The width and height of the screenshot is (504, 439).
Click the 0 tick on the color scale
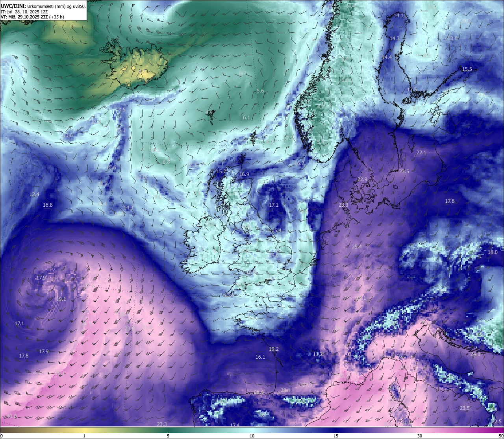coord(2,436)
